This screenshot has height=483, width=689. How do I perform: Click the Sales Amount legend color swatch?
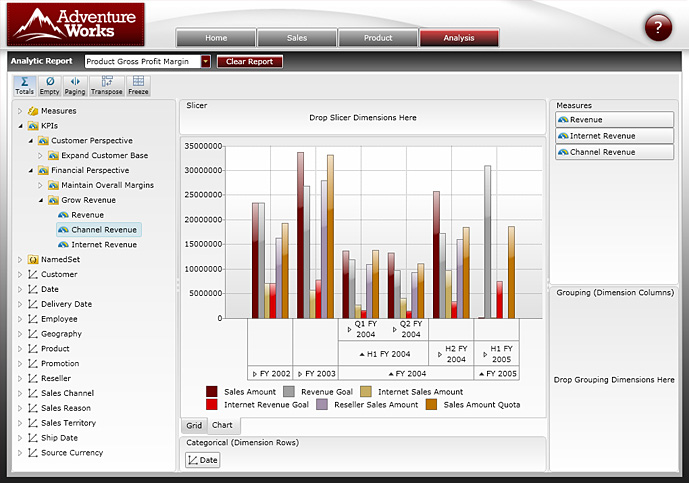coord(212,392)
